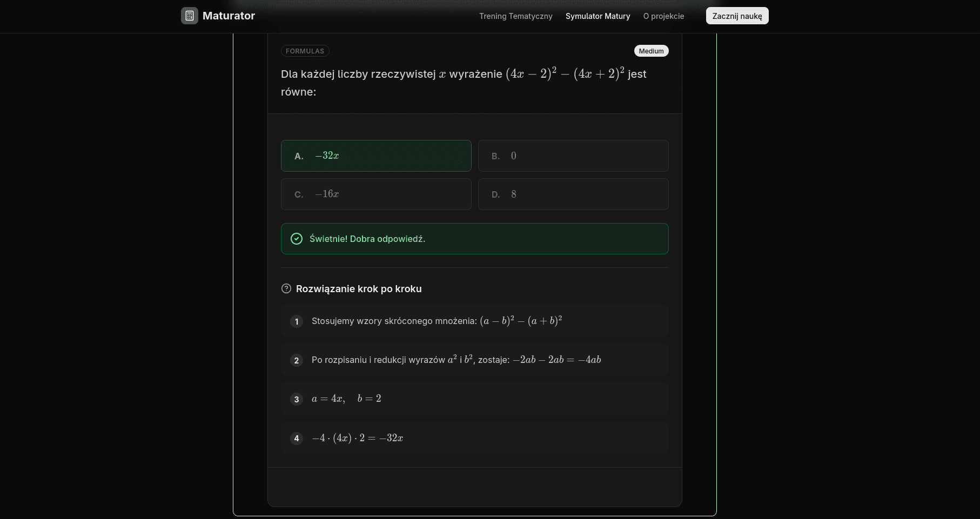Expand the step showing a = 4x, b = 2
980x519 pixels.
[x=474, y=399]
